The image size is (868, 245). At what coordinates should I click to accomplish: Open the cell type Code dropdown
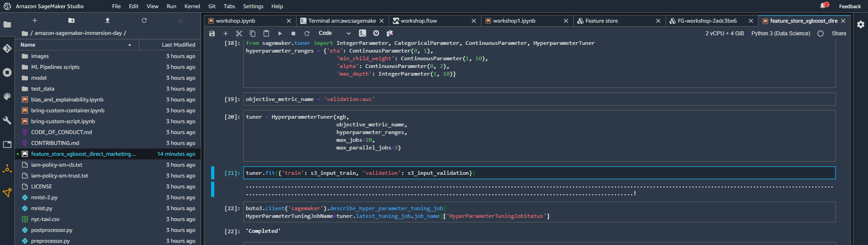[335, 33]
